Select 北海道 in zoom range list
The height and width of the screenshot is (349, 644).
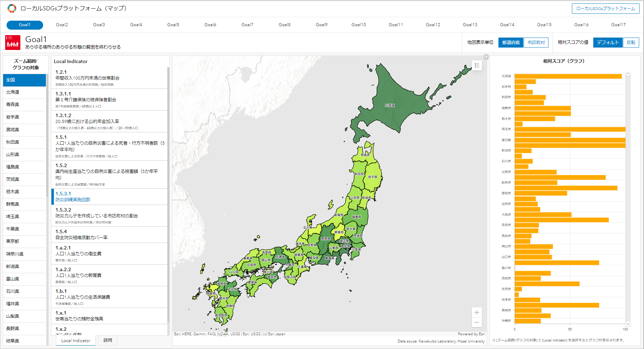(24, 92)
